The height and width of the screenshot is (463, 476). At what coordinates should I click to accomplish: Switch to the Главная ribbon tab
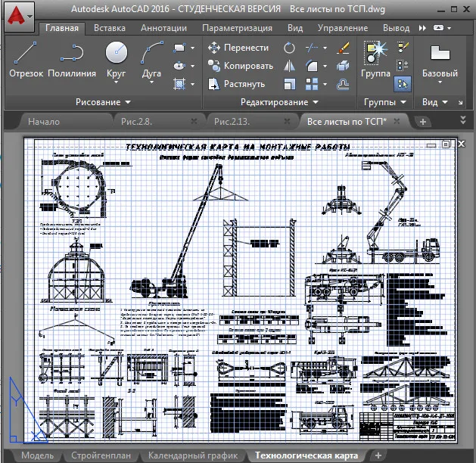click(62, 28)
